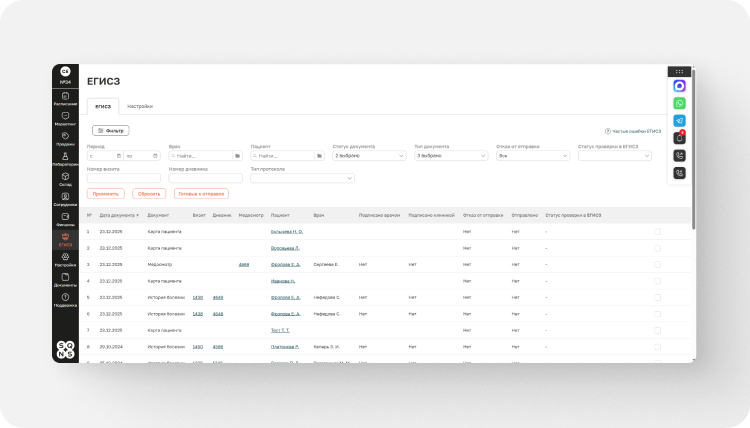Screen dimensions: 750x428
Task: Click Сбросить button
Action: point(149,194)
